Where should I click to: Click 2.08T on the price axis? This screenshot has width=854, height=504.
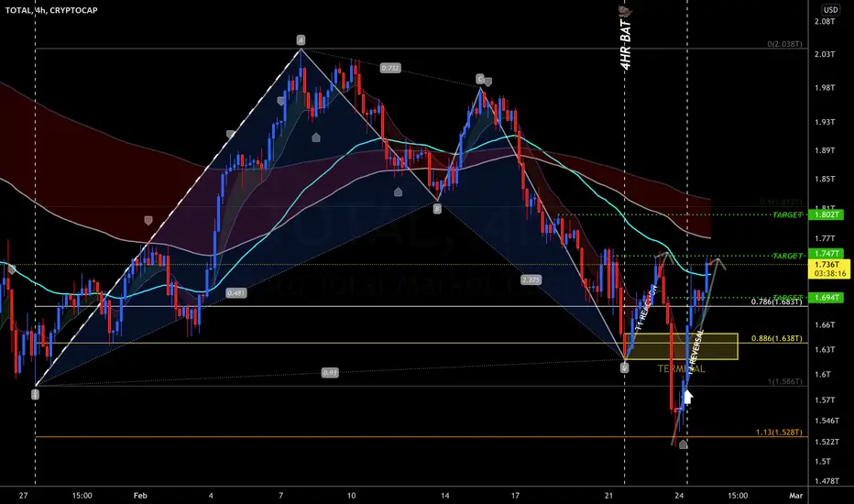(825, 21)
